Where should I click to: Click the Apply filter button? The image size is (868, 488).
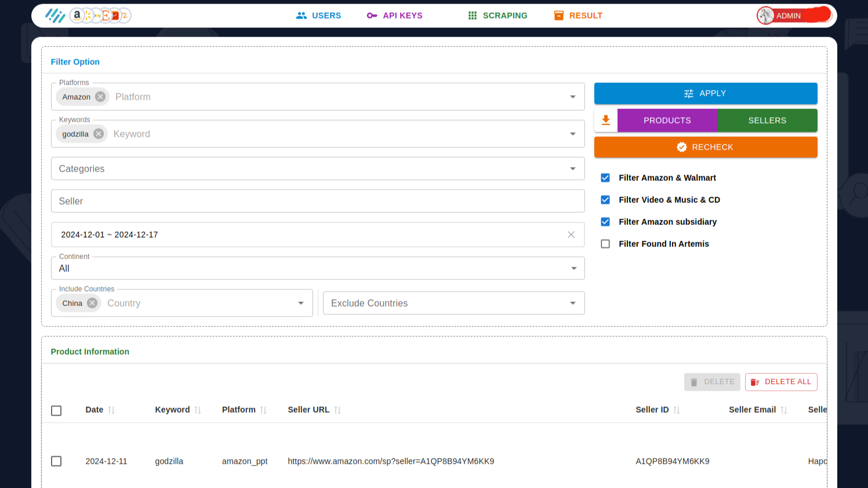(x=706, y=93)
